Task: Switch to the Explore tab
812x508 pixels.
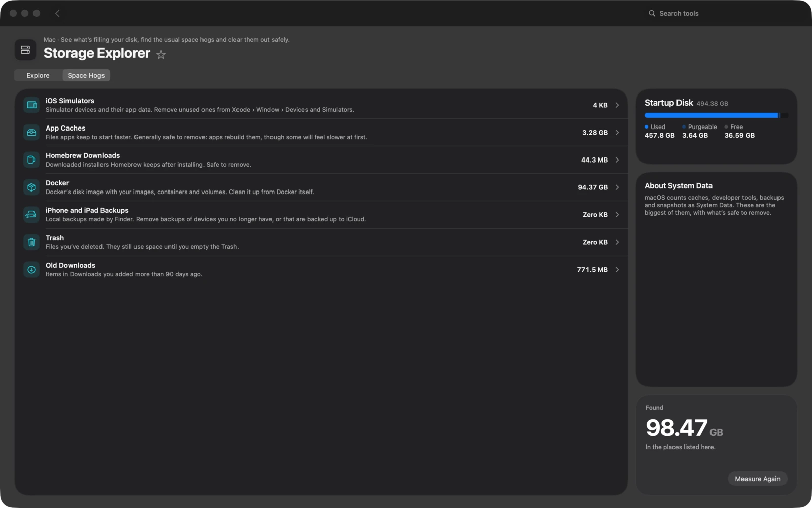Action: point(38,75)
